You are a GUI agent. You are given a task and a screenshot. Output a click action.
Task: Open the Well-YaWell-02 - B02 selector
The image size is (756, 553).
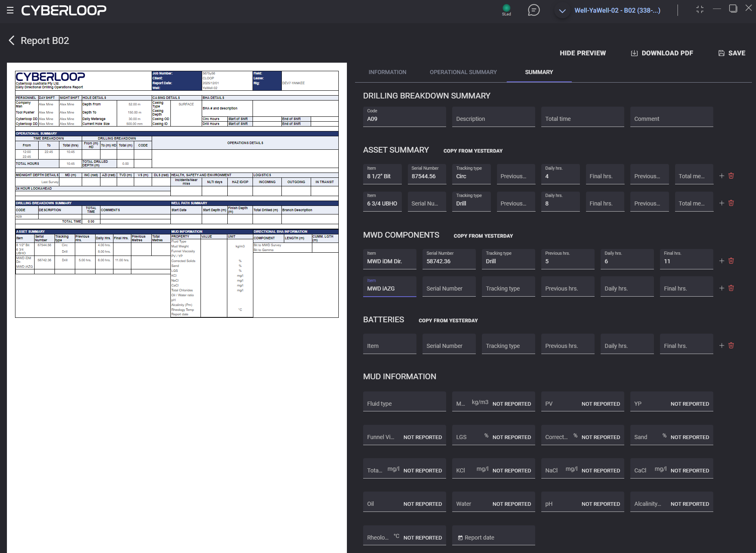[617, 11]
